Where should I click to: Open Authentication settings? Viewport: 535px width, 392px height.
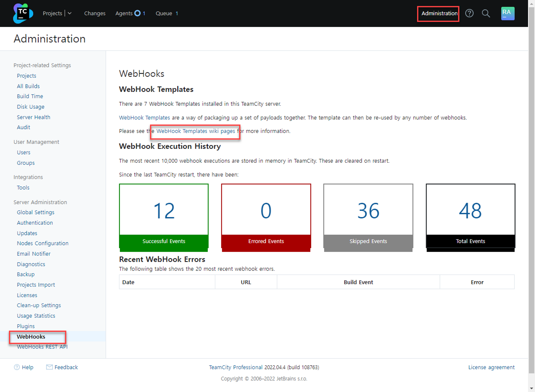coord(35,223)
